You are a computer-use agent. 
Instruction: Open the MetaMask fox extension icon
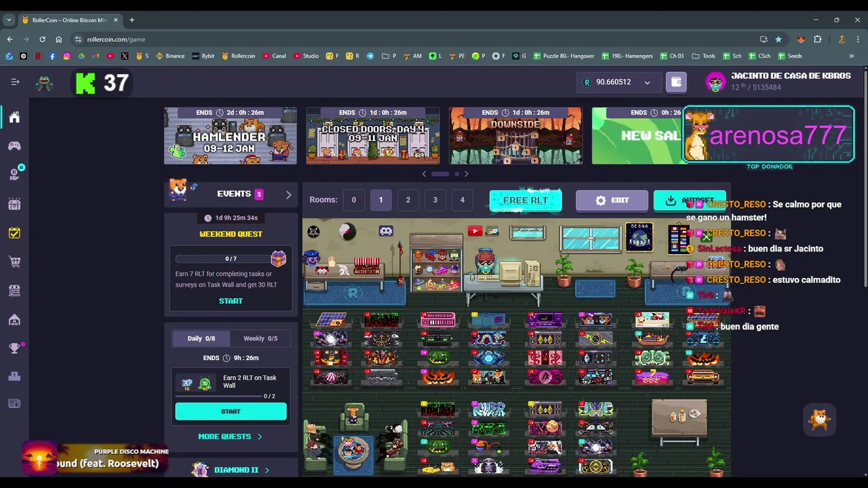801,39
